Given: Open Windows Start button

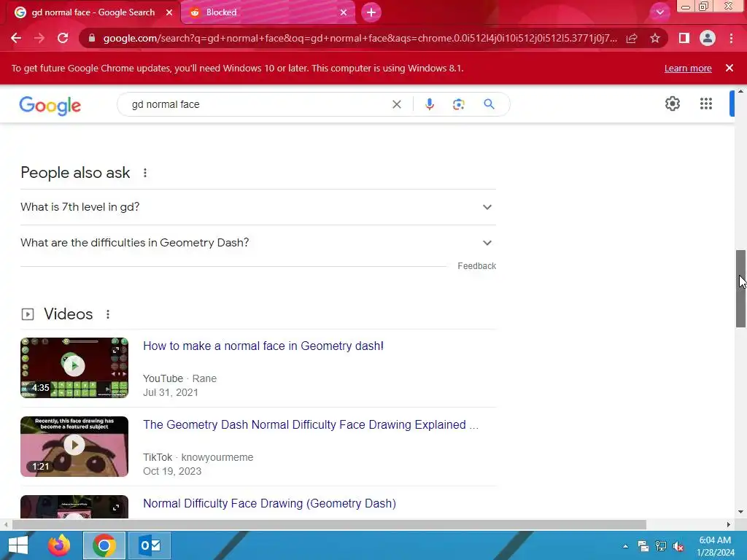Looking at the screenshot, I should click(x=18, y=545).
